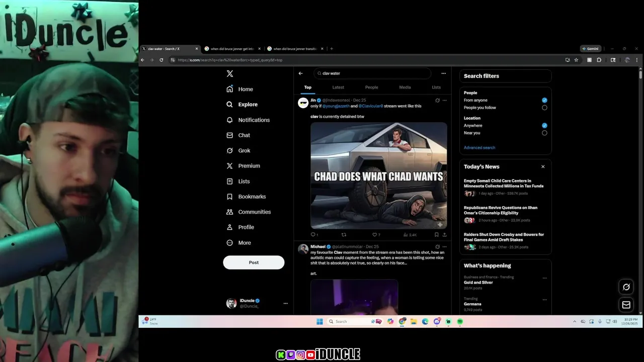Bookmark this page using the star icon
The height and width of the screenshot is (362, 644).
(x=576, y=60)
